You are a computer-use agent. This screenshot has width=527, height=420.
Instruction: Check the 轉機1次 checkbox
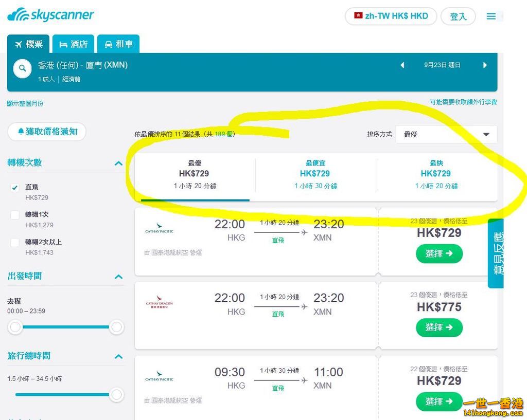click(x=15, y=215)
